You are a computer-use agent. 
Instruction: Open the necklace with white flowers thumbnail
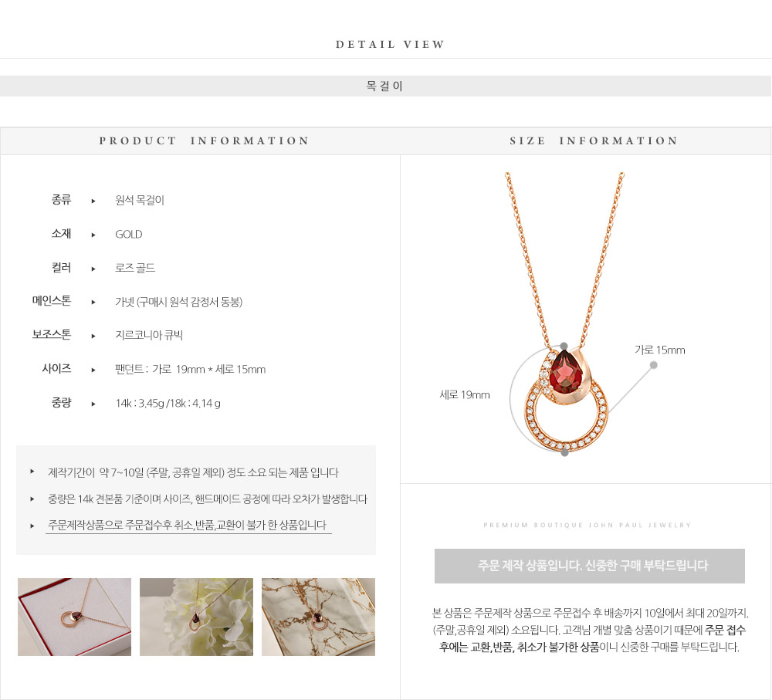point(196,617)
